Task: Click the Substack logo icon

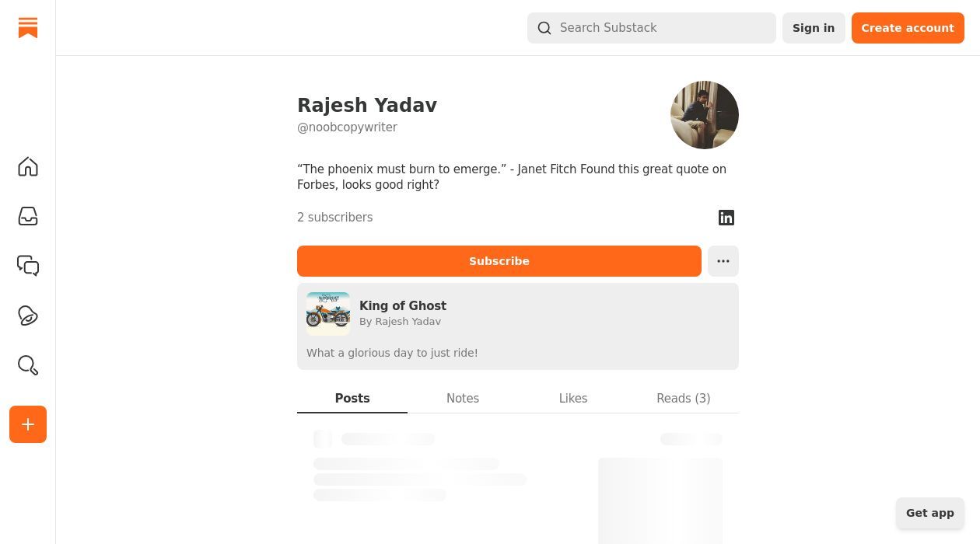Action: [28, 27]
